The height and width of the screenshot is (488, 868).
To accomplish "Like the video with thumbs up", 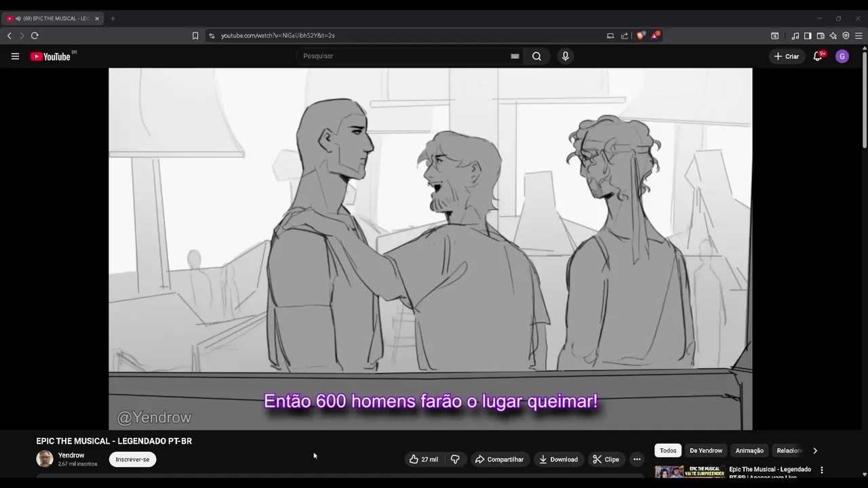I will point(424,460).
